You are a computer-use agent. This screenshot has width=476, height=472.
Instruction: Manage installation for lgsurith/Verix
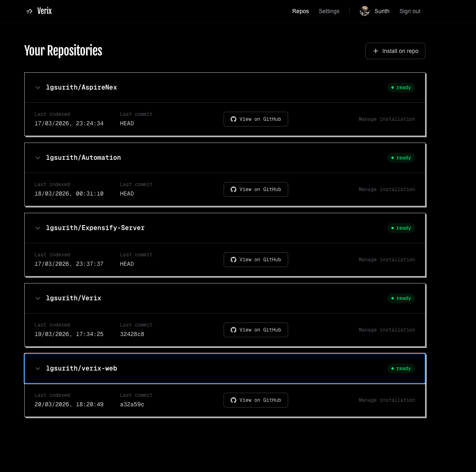(x=387, y=330)
